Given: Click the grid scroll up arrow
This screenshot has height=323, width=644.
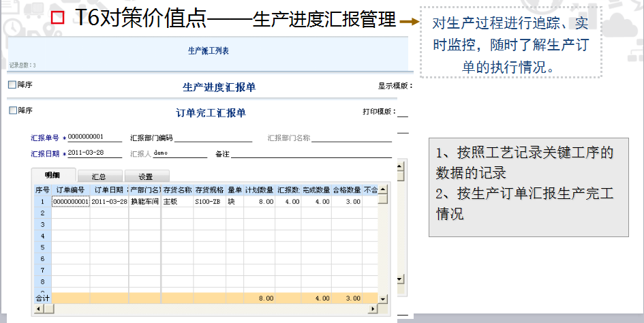Looking at the screenshot, I should 383,189.
